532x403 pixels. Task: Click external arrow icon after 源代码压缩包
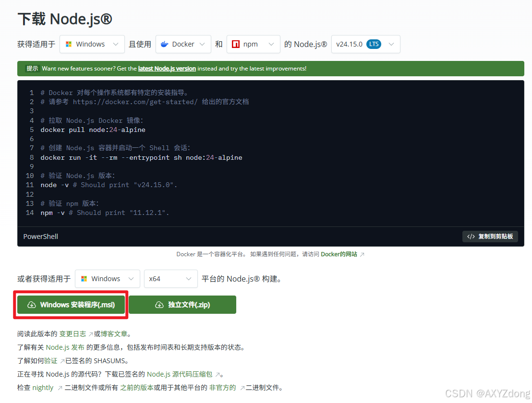point(218,375)
